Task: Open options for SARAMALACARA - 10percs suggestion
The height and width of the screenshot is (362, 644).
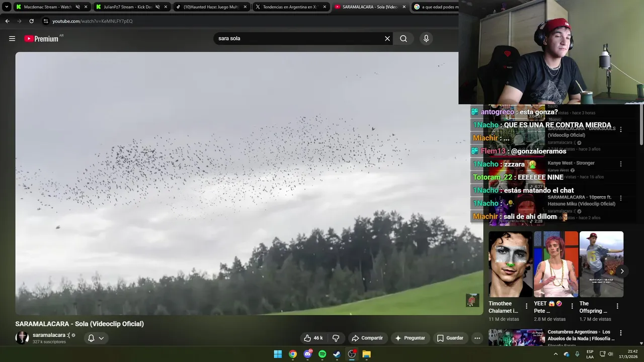Action: 620,198
